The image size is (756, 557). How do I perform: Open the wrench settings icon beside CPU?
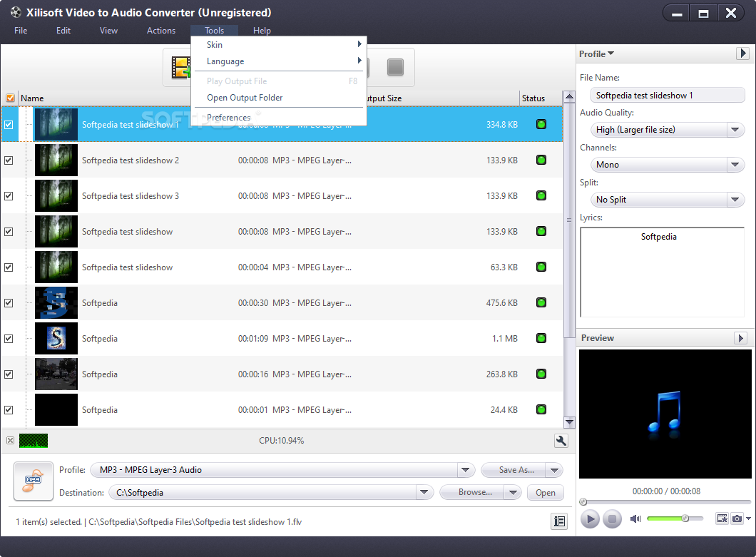[x=561, y=440]
